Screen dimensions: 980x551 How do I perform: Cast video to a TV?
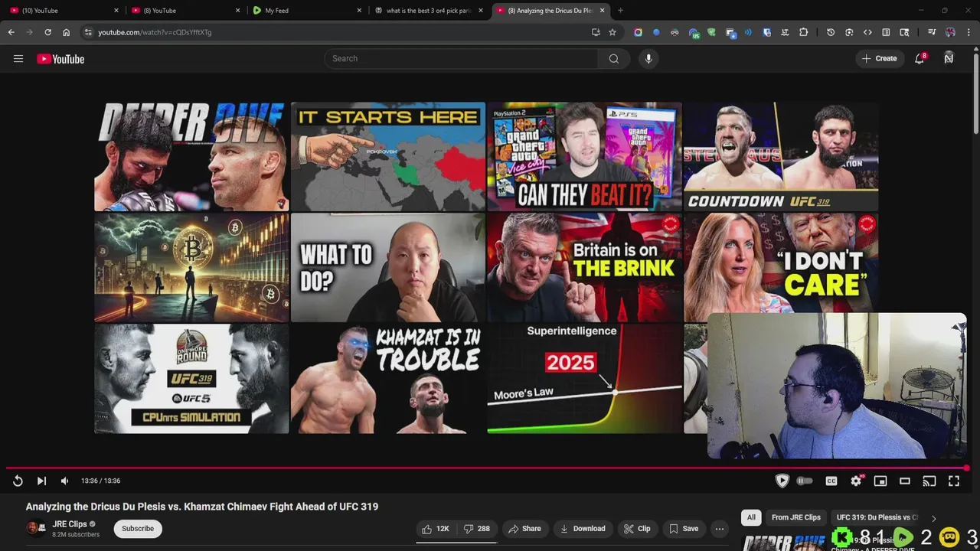(929, 481)
